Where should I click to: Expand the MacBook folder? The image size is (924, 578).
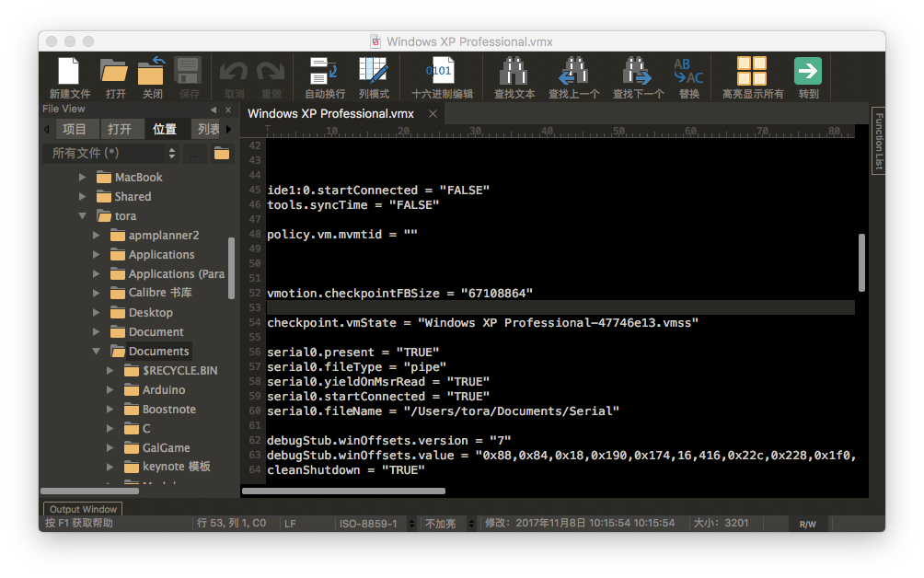[83, 178]
